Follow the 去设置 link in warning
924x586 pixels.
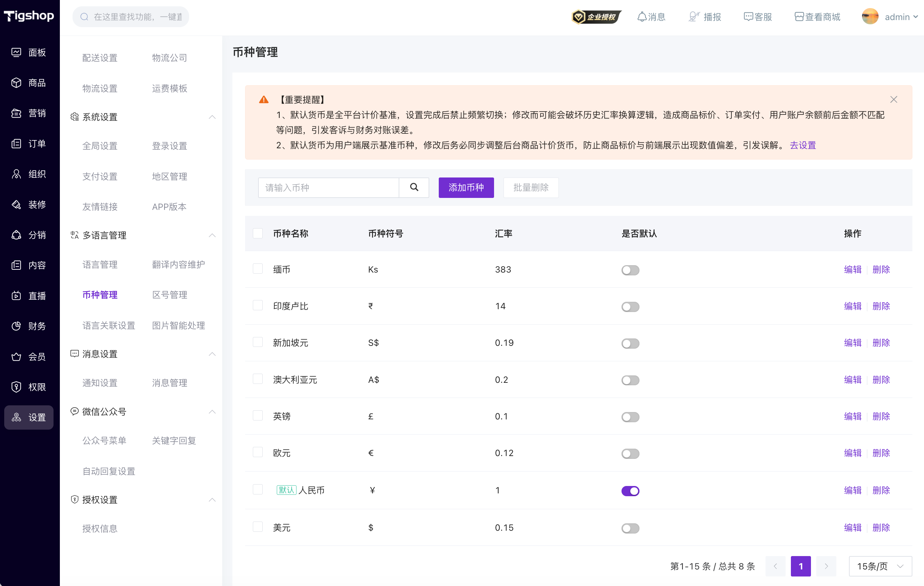[803, 145]
